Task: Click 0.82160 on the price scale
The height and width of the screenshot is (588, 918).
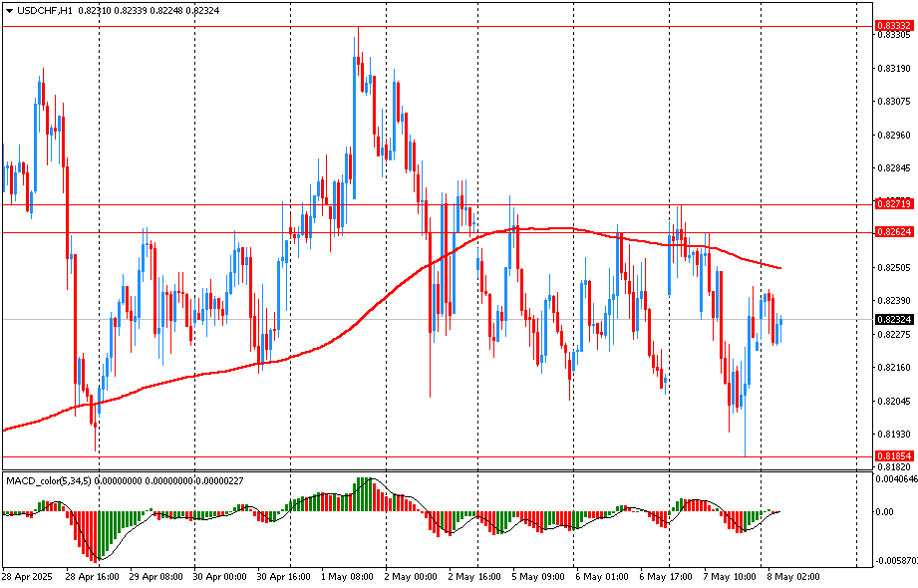Action: pyautogui.click(x=893, y=368)
